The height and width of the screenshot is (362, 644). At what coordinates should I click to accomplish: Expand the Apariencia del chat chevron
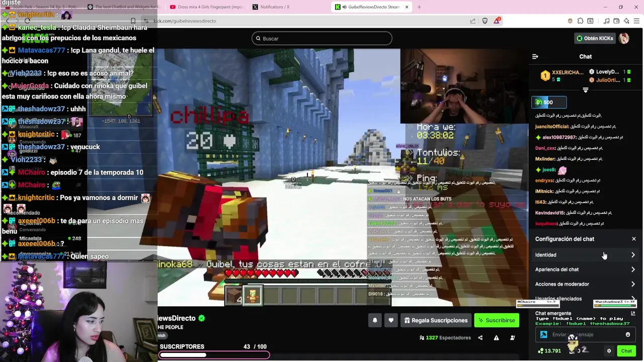tap(633, 269)
